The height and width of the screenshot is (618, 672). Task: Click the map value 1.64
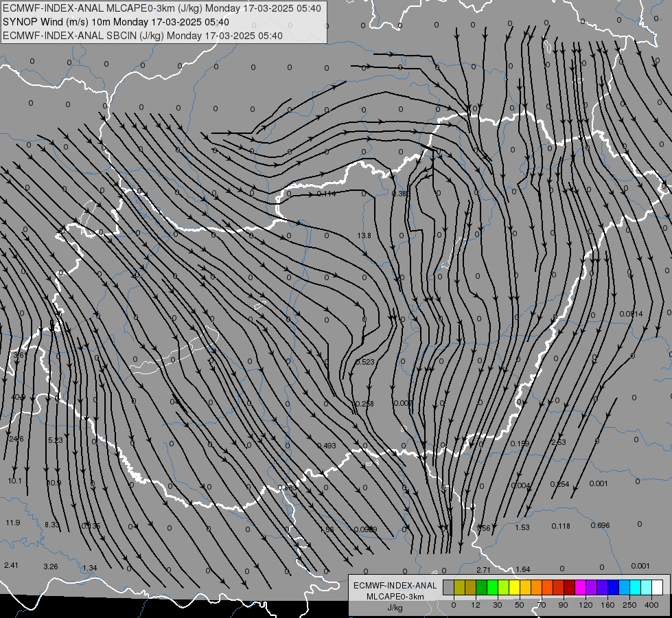523,569
